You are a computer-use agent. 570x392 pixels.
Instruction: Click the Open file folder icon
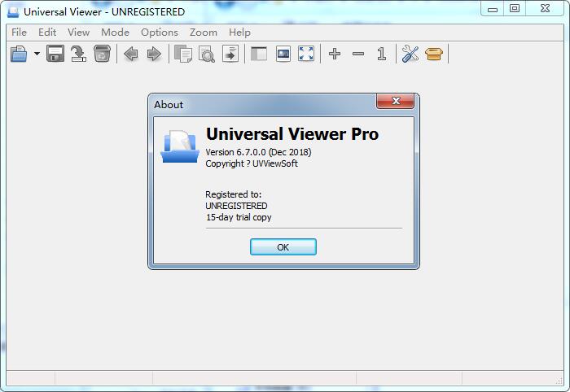point(19,54)
